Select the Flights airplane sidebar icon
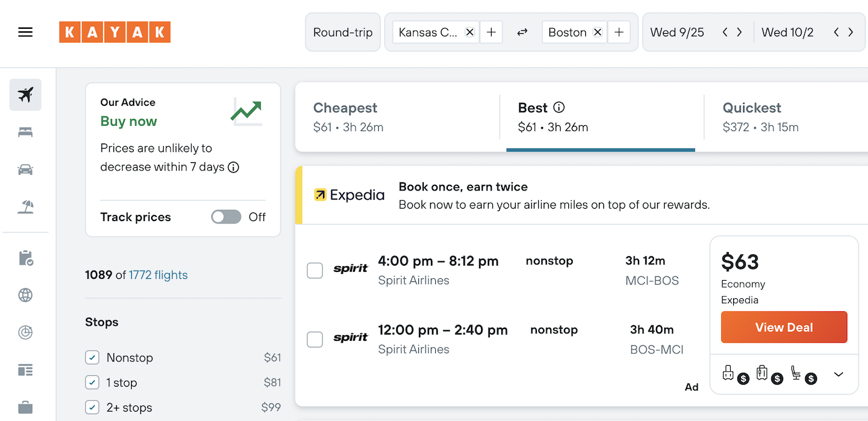Screen dimensions: 868x421 [x=25, y=95]
